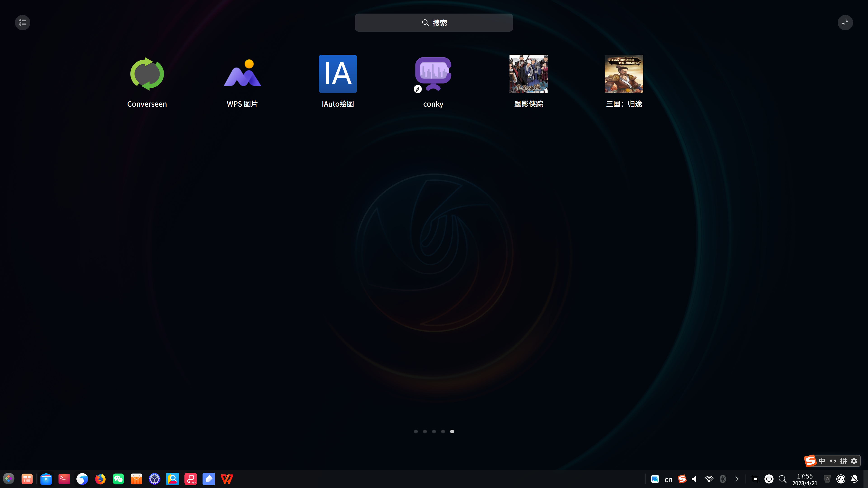The image size is (868, 488).
Task: Open the cn keyboard layout menu
Action: click(669, 479)
